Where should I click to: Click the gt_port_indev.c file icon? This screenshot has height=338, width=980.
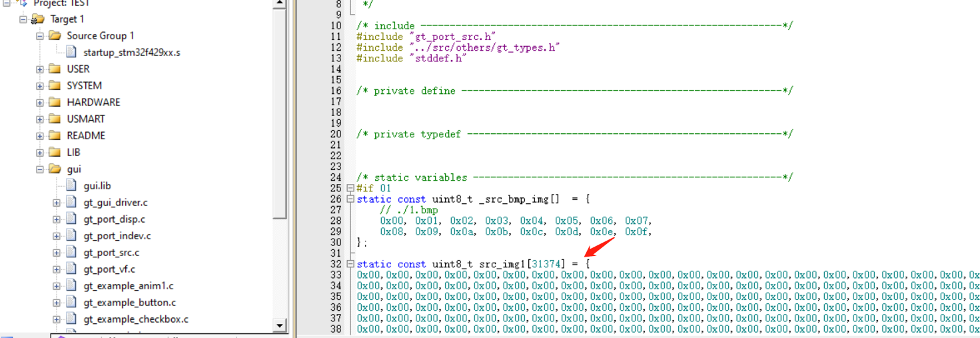click(x=71, y=236)
